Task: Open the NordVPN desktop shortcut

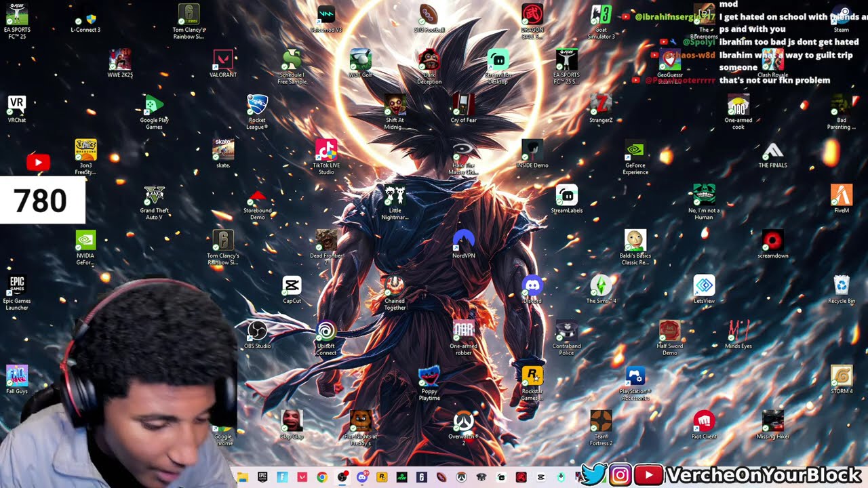Action: (x=464, y=245)
